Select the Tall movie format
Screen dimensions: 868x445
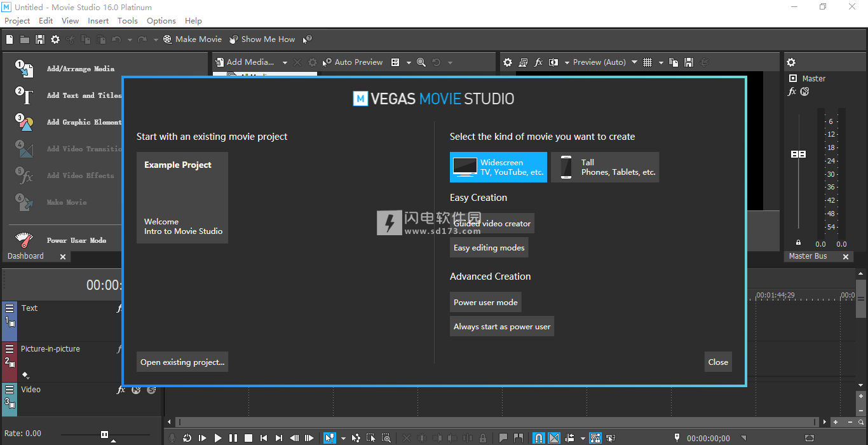pos(605,167)
